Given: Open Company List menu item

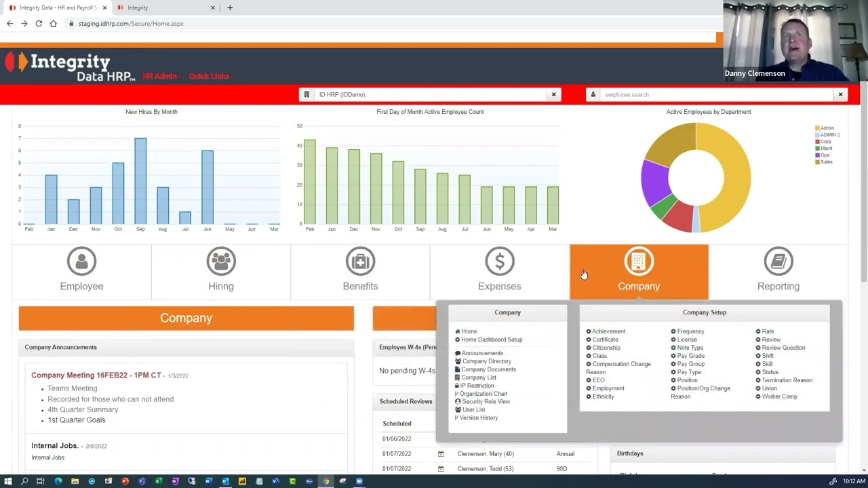Looking at the screenshot, I should pyautogui.click(x=475, y=378).
